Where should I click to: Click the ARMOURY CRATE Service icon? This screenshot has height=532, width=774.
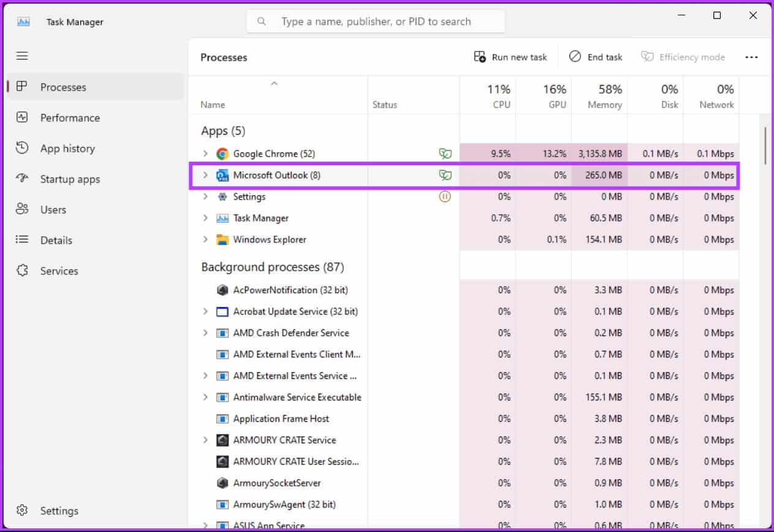click(x=222, y=440)
